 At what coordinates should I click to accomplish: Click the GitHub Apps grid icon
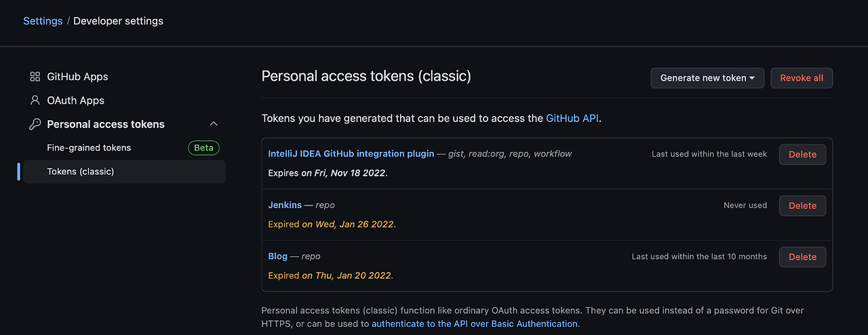click(x=35, y=77)
